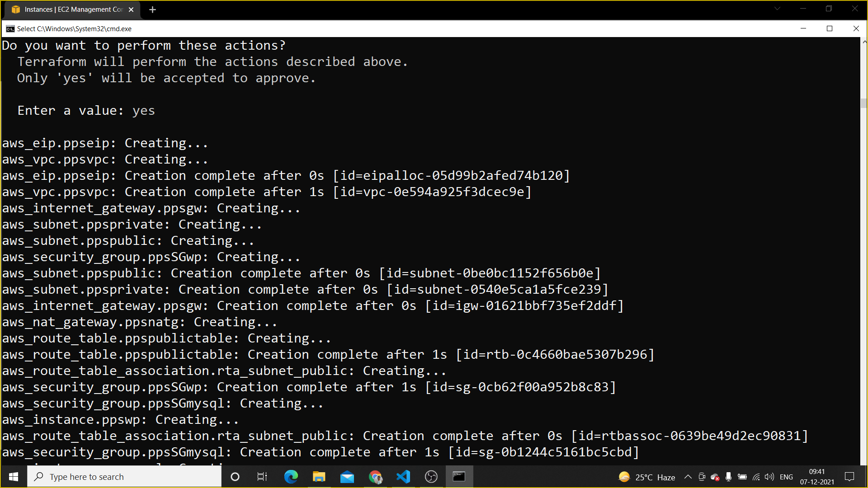The width and height of the screenshot is (868, 488).
Task: Open a new browser tab
Action: pyautogui.click(x=152, y=9)
